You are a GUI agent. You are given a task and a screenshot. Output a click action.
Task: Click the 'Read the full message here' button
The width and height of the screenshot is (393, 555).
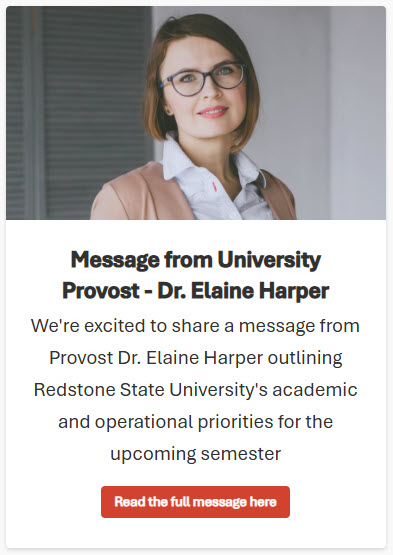[195, 502]
